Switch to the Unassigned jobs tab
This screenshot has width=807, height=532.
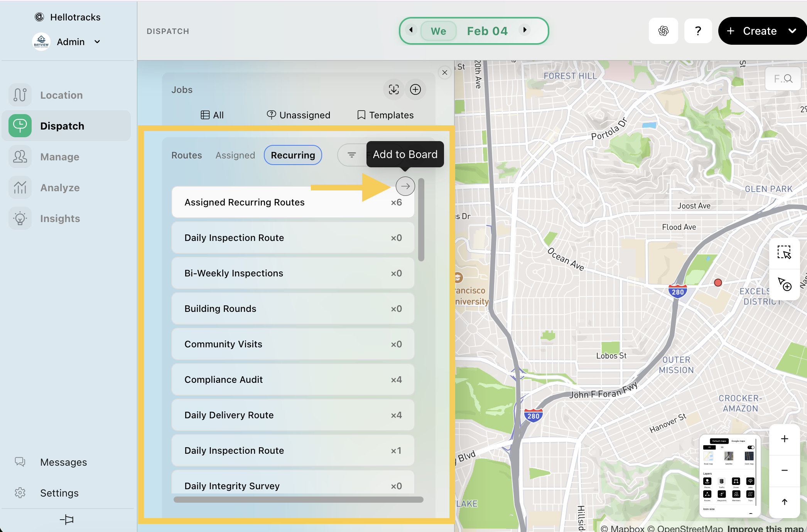point(299,115)
